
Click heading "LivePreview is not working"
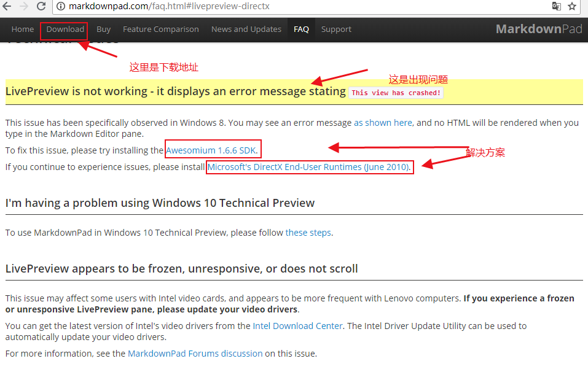point(176,91)
